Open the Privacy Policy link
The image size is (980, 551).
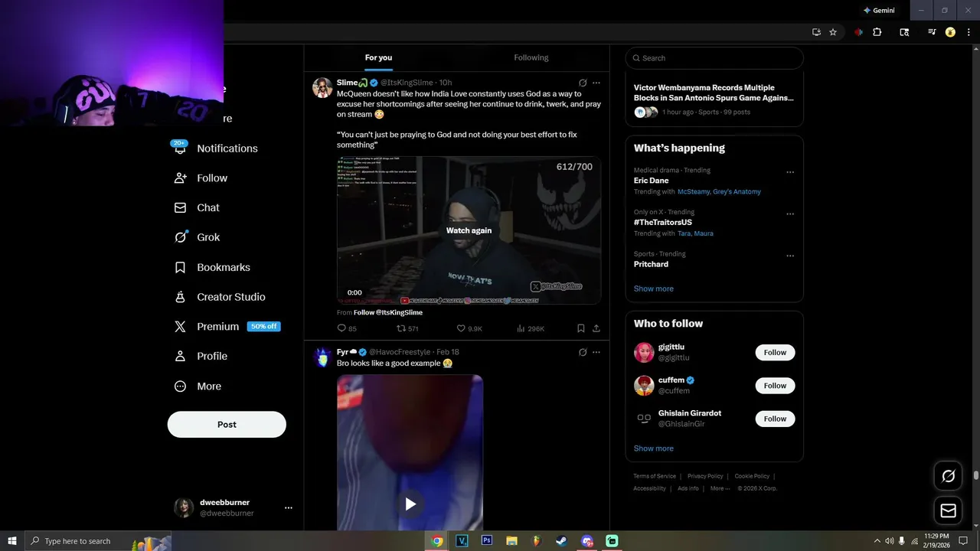click(x=705, y=476)
